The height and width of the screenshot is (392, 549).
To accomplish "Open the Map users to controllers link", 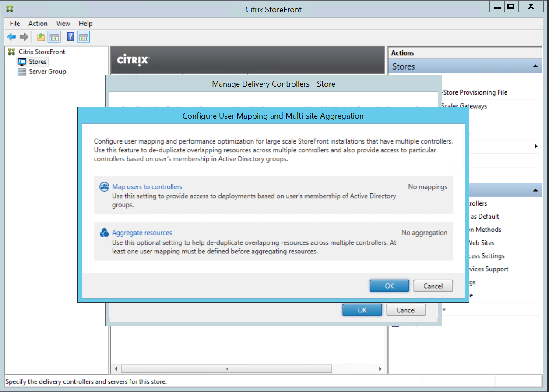I will pyautogui.click(x=147, y=187).
